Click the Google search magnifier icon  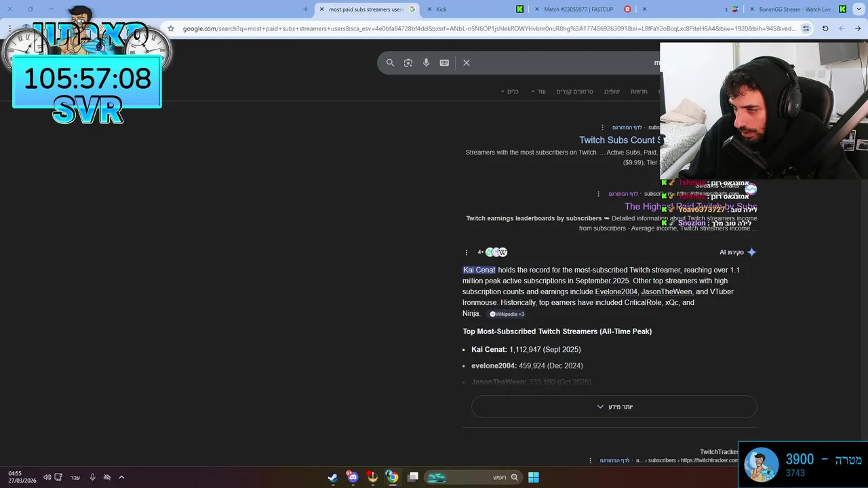(x=390, y=62)
